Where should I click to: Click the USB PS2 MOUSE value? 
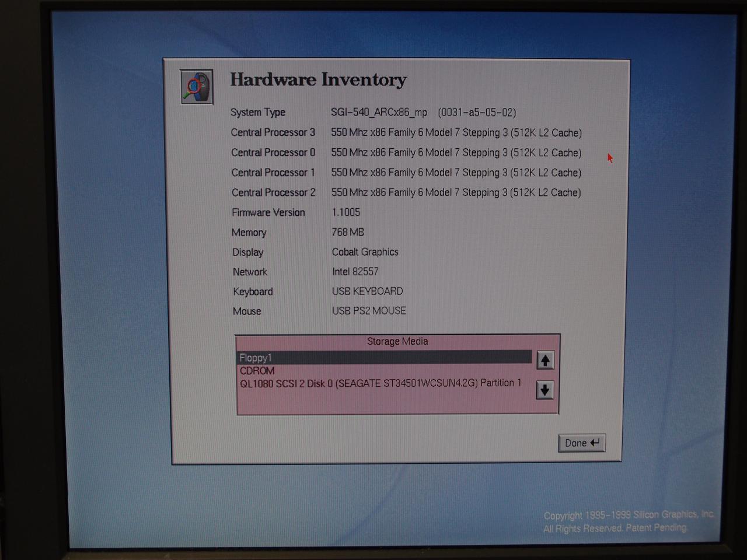[369, 311]
